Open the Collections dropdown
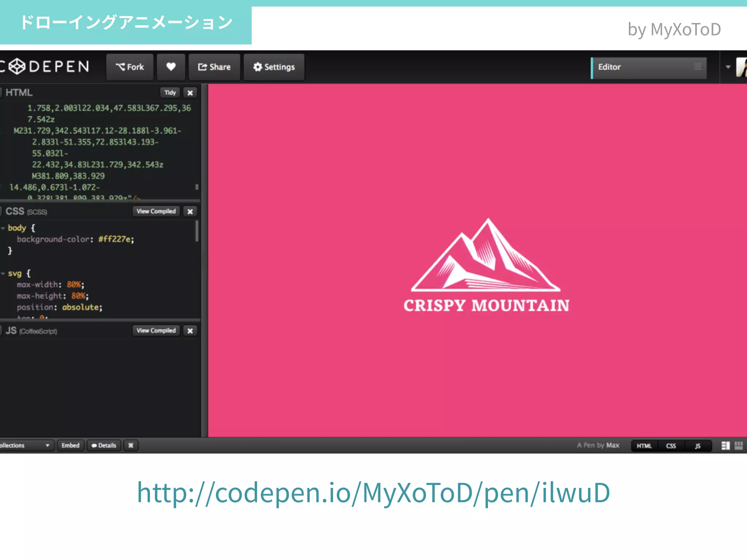 pos(26,446)
